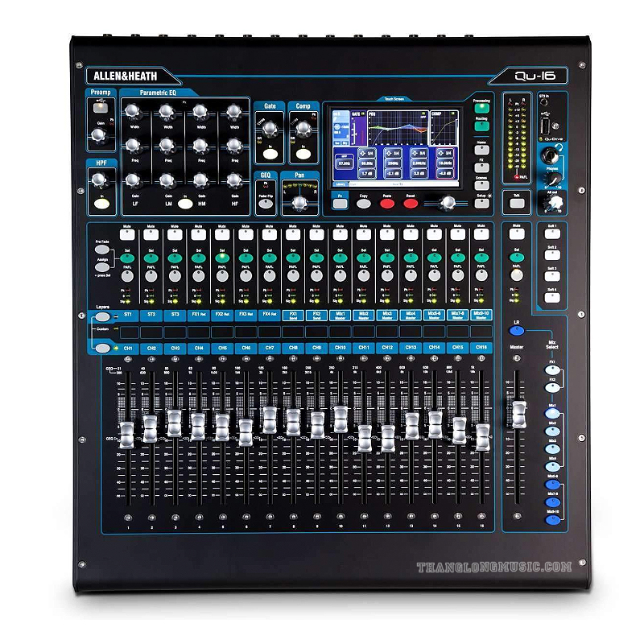The image size is (644, 644).
Task: Mute channel CH8
Action: (293, 234)
